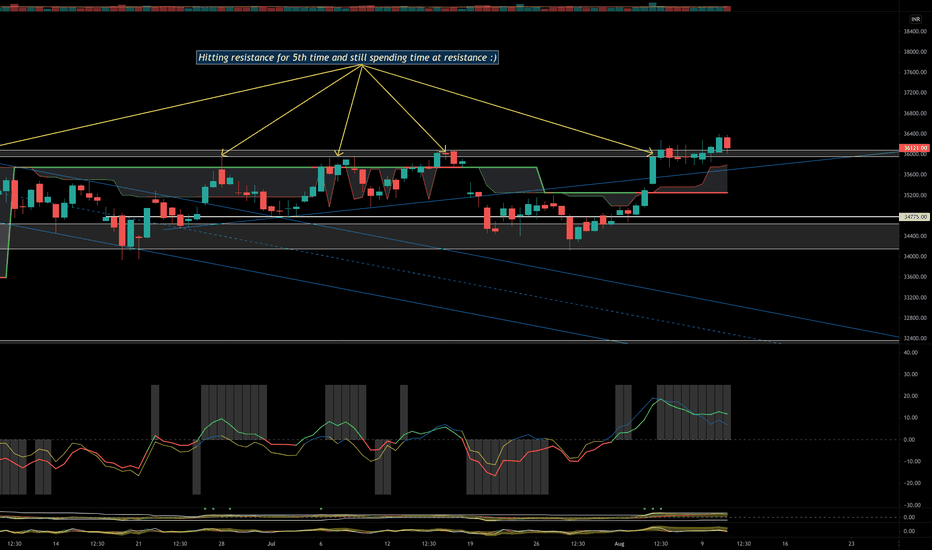The width and height of the screenshot is (932, 550).
Task: Click the INR currency label on the price axis
Action: [915, 19]
